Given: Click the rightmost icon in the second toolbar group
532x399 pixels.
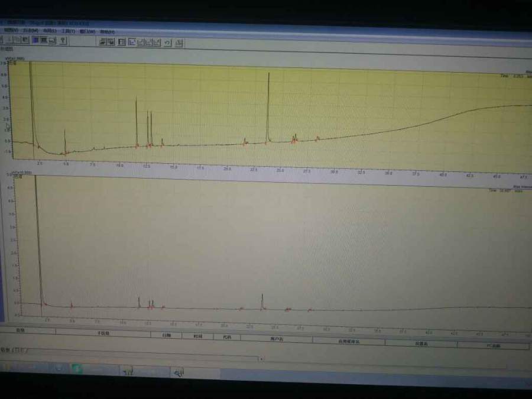Looking at the screenshot, I should click(x=179, y=43).
